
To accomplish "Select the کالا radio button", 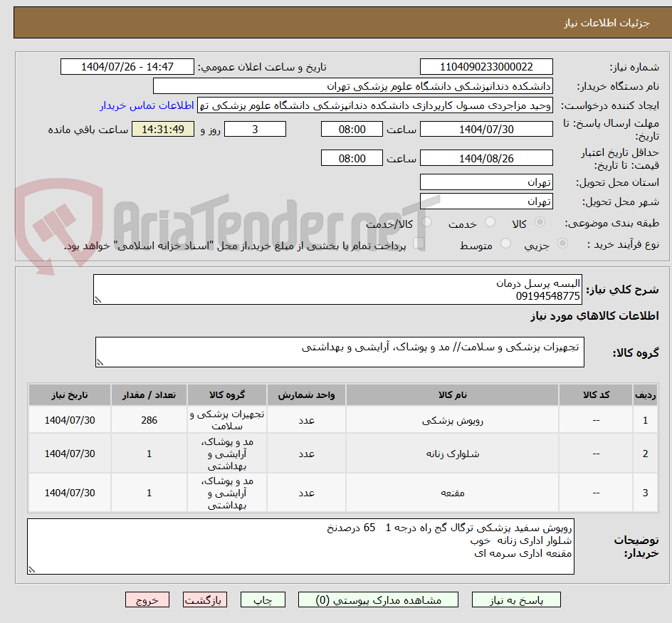I will tap(540, 222).
